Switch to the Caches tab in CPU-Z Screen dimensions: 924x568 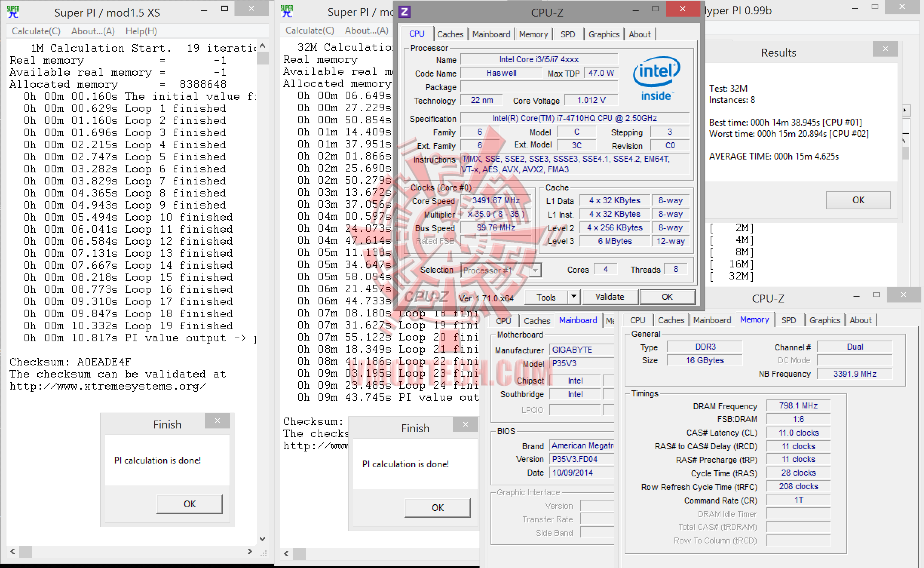(450, 34)
